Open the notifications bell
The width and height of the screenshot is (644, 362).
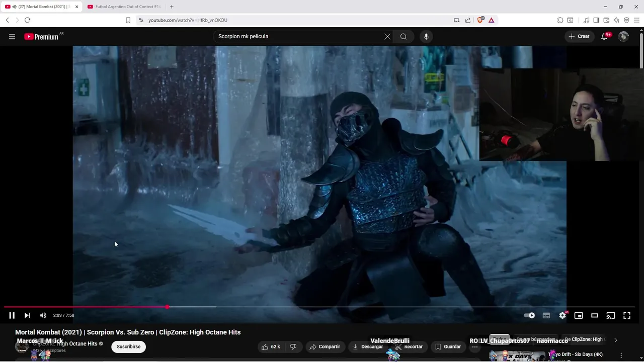point(604,36)
